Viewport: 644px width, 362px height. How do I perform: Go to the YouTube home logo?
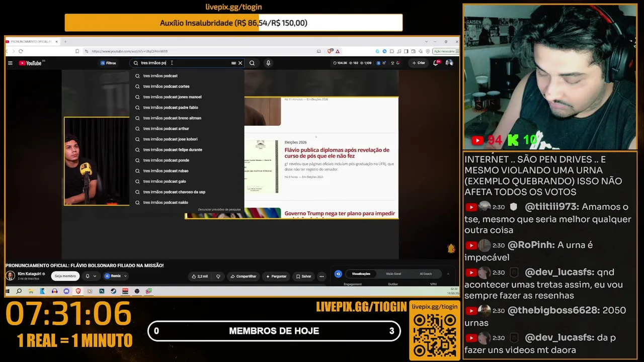point(31,63)
